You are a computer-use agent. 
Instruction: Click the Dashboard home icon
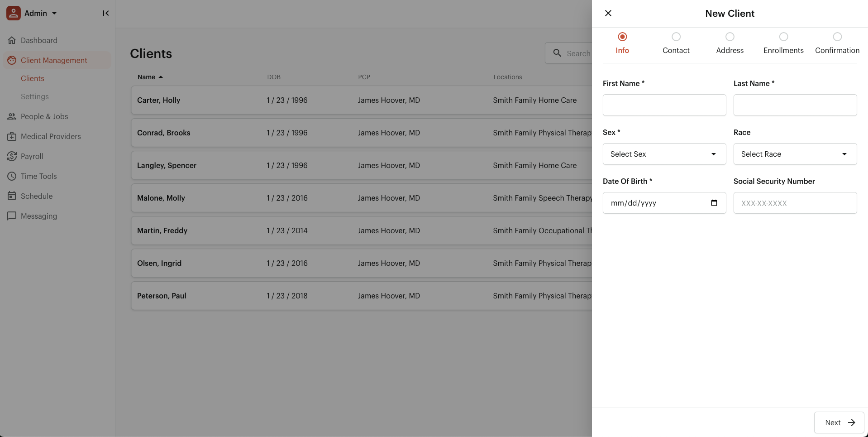pyautogui.click(x=12, y=40)
